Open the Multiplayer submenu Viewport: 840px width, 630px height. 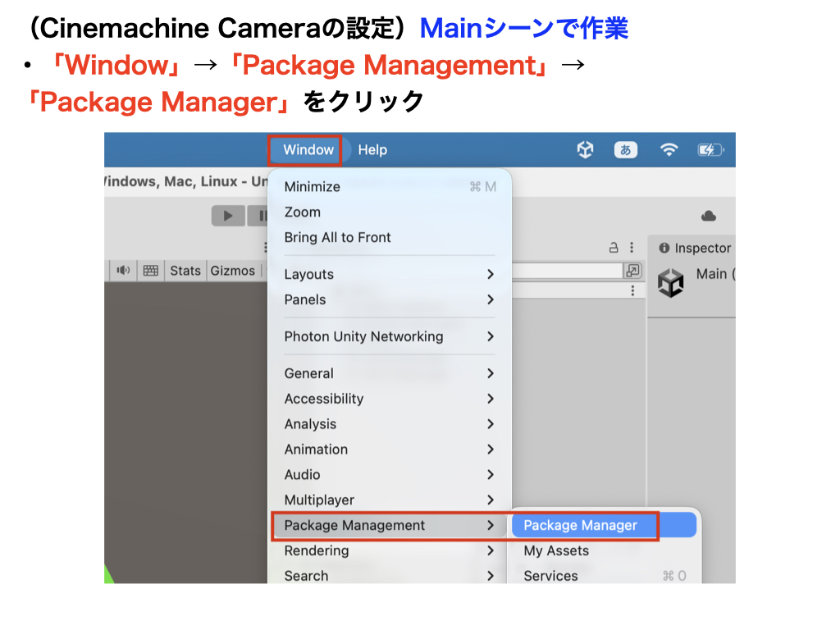390,500
